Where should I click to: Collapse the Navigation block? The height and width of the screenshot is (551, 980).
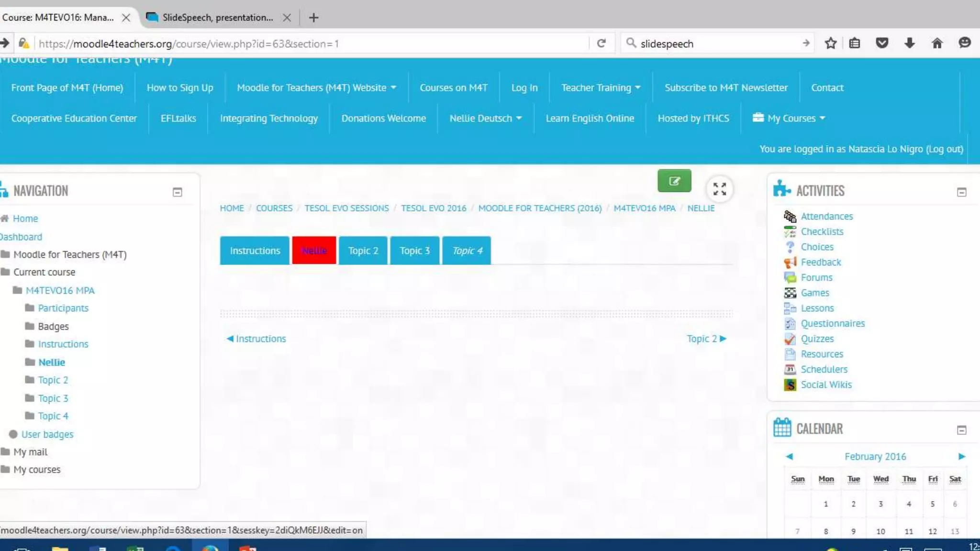tap(177, 192)
